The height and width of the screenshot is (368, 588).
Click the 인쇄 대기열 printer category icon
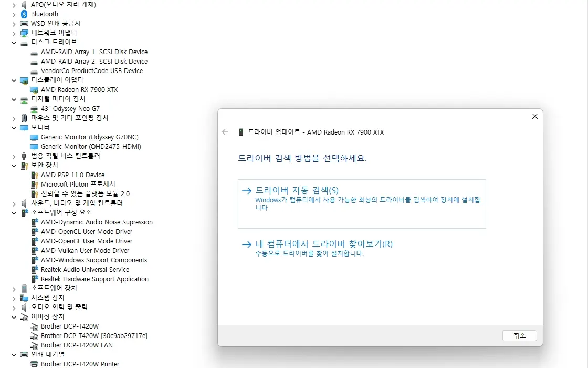(24, 354)
